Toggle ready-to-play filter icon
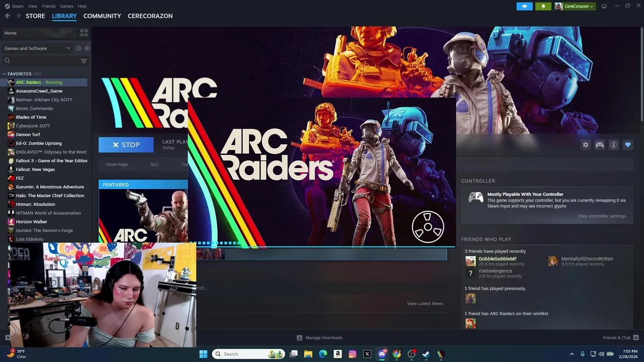The height and width of the screenshot is (362, 644). click(x=87, y=48)
